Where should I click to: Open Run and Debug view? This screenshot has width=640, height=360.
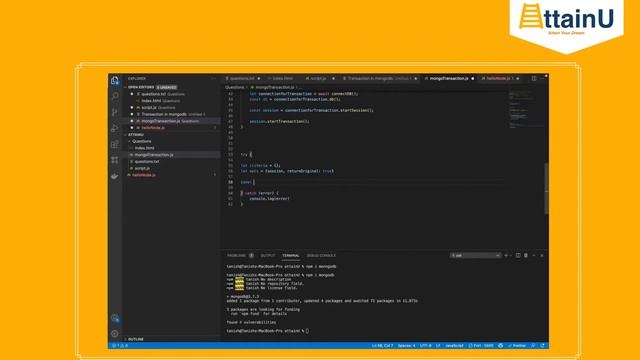pyautogui.click(x=115, y=128)
